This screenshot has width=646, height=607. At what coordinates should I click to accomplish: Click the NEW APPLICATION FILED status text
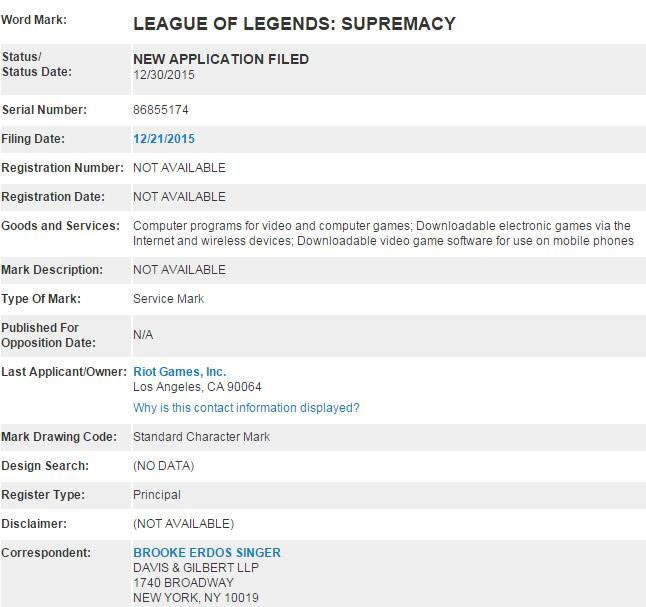click(x=221, y=59)
